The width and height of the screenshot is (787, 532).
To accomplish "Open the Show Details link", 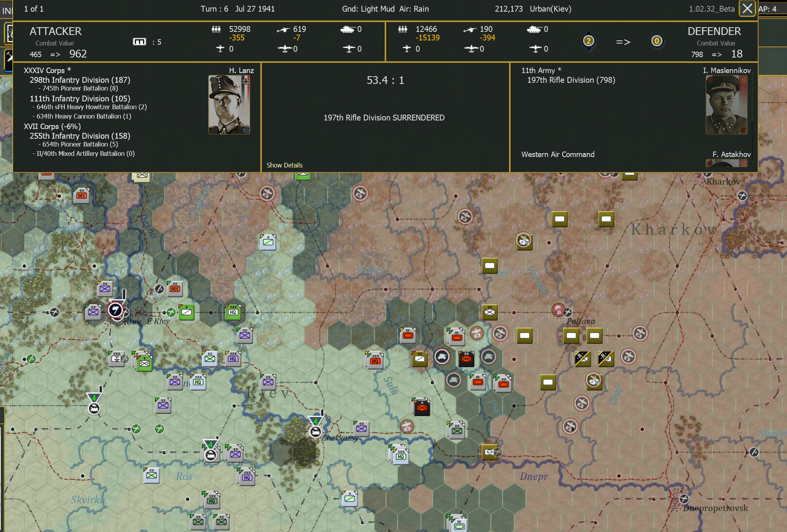I will [x=284, y=165].
